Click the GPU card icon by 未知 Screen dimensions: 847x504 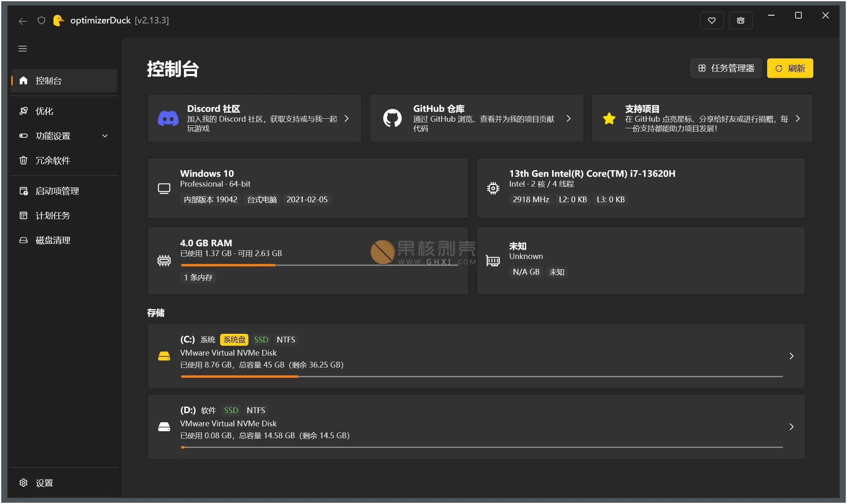click(493, 261)
